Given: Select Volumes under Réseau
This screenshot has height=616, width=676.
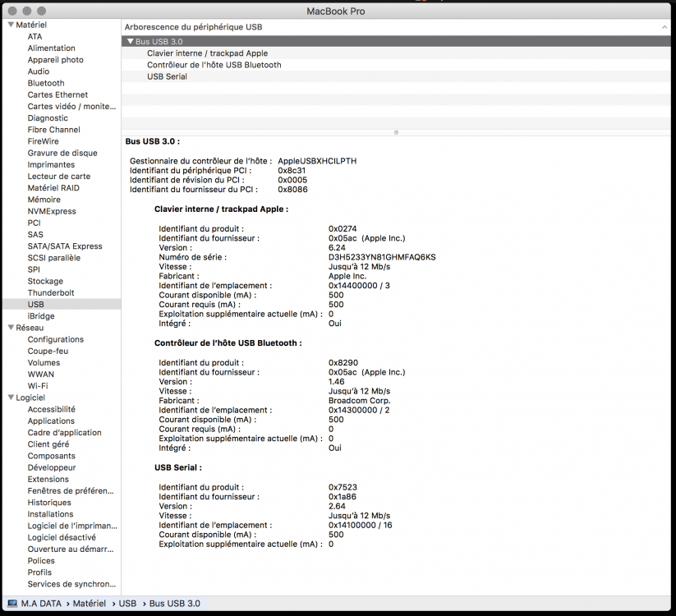Looking at the screenshot, I should pos(44,362).
